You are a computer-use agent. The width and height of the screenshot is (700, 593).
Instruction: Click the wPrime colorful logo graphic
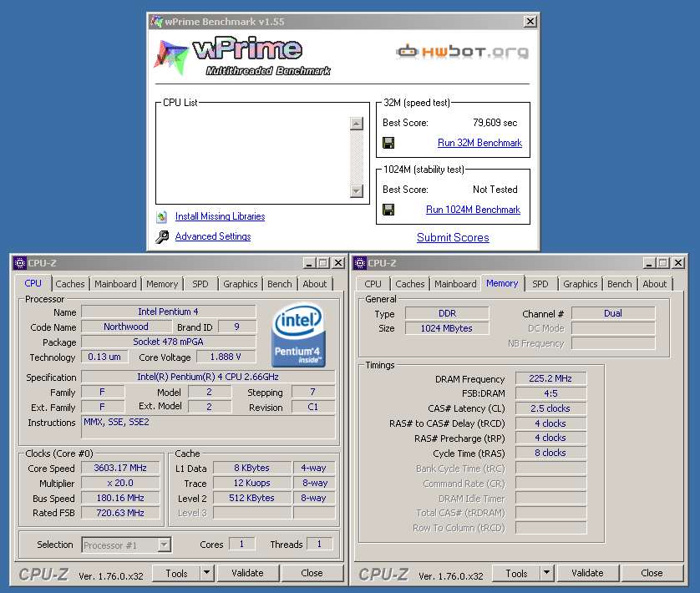pos(171,57)
